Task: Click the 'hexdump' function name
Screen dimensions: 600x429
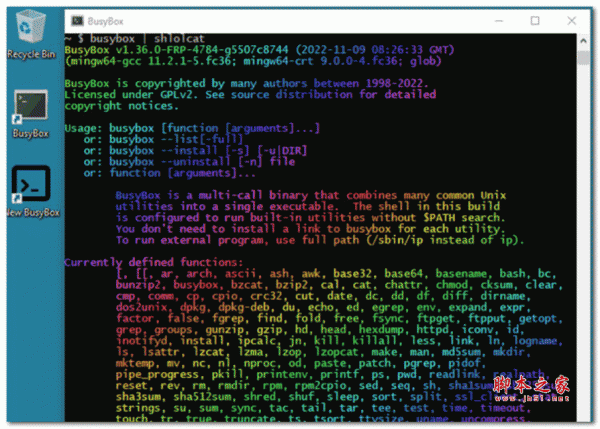Action: point(381,329)
